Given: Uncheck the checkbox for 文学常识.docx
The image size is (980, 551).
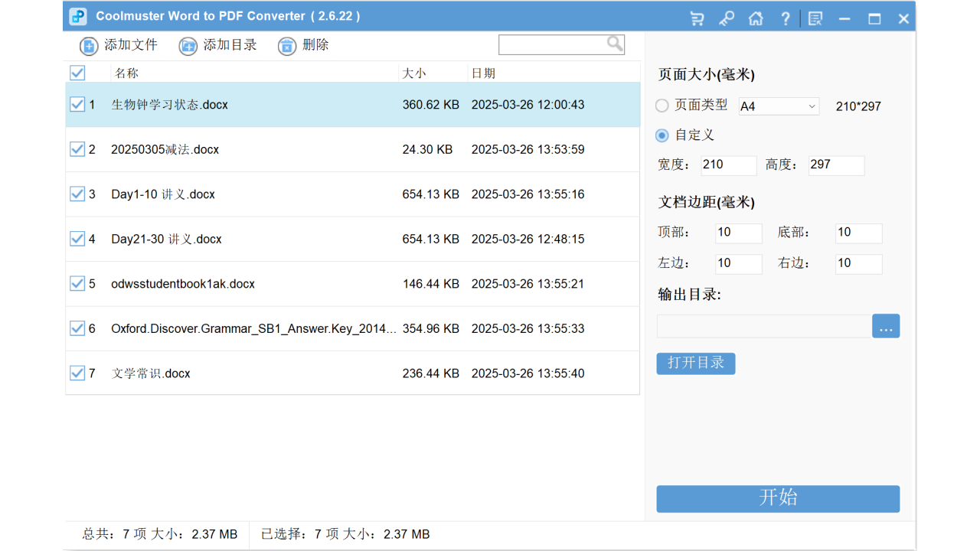Looking at the screenshot, I should (77, 373).
